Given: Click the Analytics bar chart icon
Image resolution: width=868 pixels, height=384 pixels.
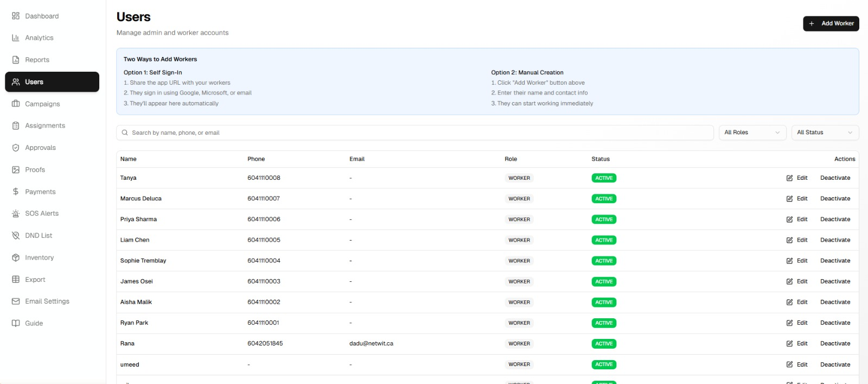Looking at the screenshot, I should coord(16,38).
